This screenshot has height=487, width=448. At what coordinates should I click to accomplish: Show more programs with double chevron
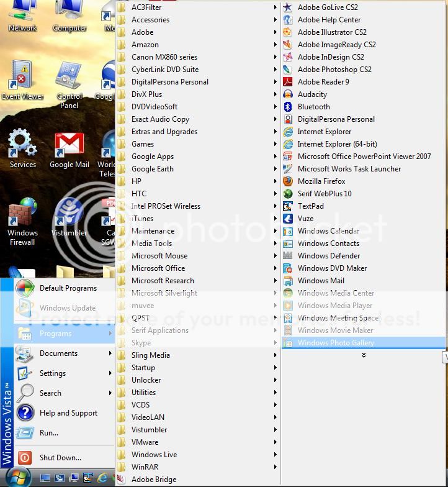(364, 355)
